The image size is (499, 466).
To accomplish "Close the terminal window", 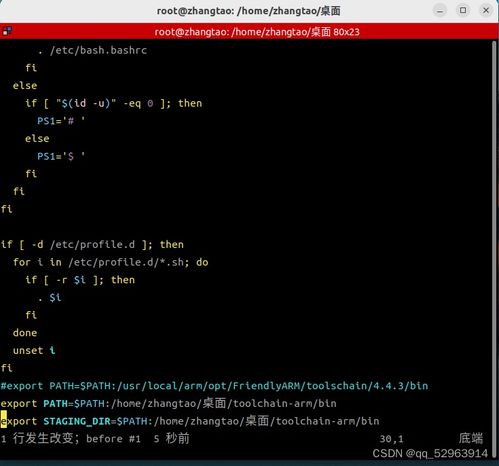I will 486,11.
